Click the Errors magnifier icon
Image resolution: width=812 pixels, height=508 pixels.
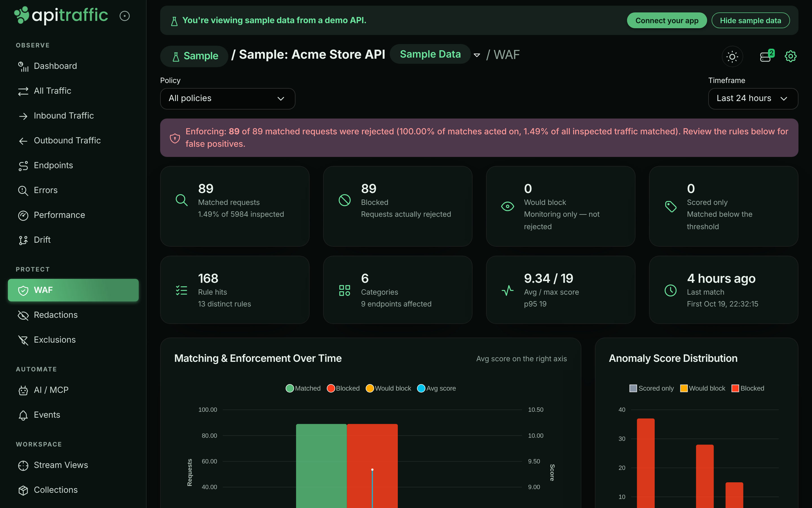point(23,190)
